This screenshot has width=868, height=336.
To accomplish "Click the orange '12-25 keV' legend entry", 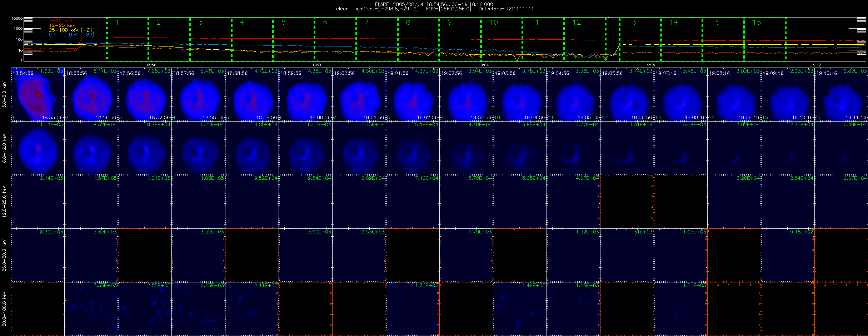I will 62,25.
